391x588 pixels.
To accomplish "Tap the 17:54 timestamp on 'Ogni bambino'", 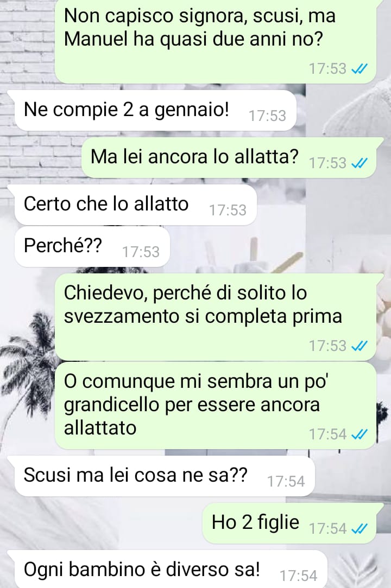I will pos(299,576).
